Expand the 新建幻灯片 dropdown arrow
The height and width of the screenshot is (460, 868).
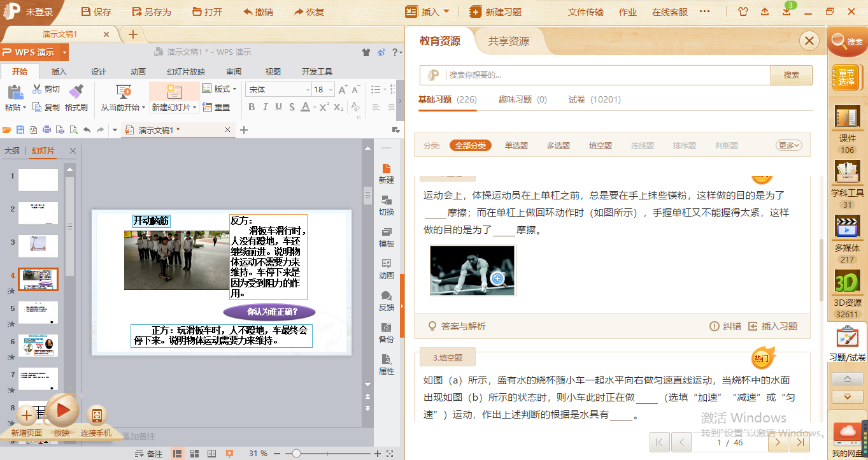195,108
